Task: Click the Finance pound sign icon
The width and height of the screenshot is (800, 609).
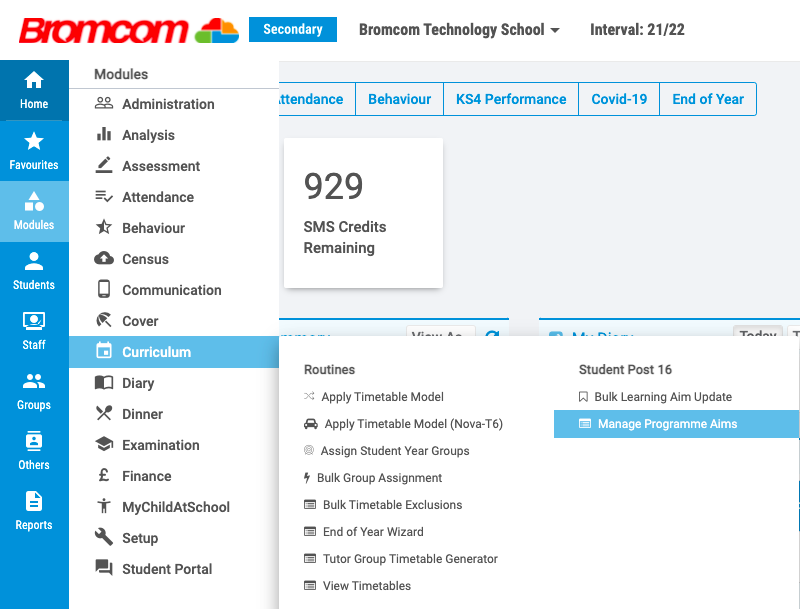Action: click(104, 475)
